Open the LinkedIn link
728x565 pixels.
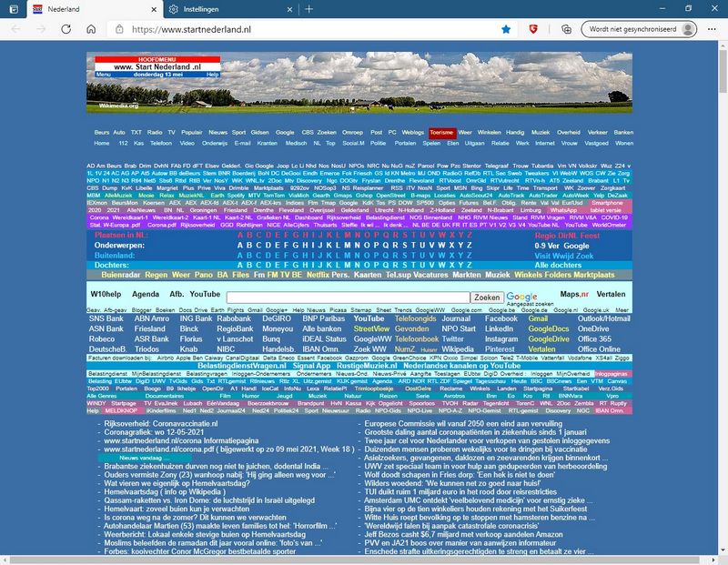click(499, 328)
